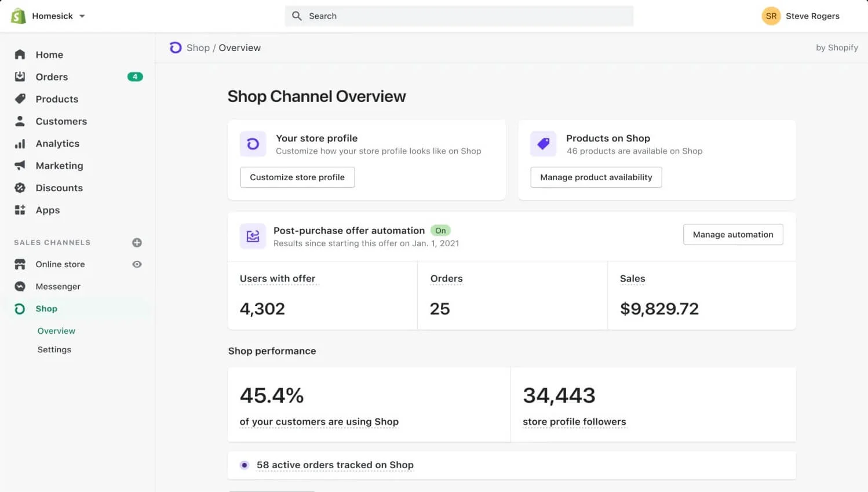
Task: Click the 4,302 users value
Action: pyautogui.click(x=262, y=309)
